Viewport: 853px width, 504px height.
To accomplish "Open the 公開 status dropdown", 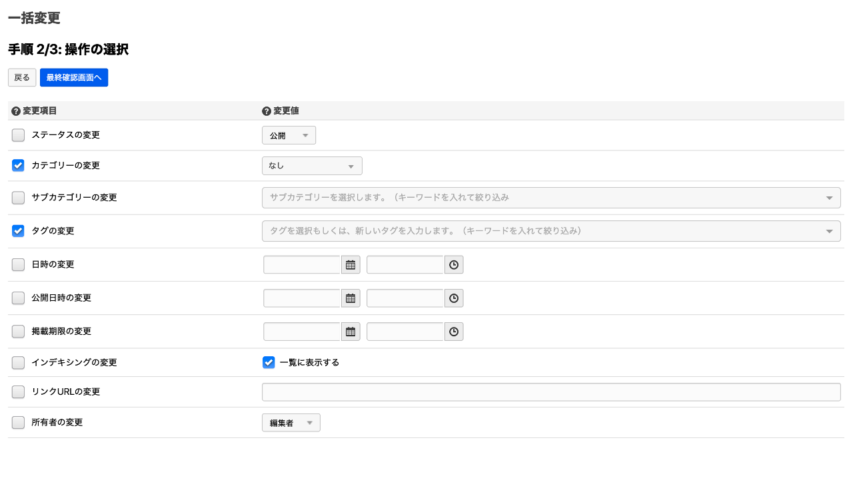I will [289, 135].
